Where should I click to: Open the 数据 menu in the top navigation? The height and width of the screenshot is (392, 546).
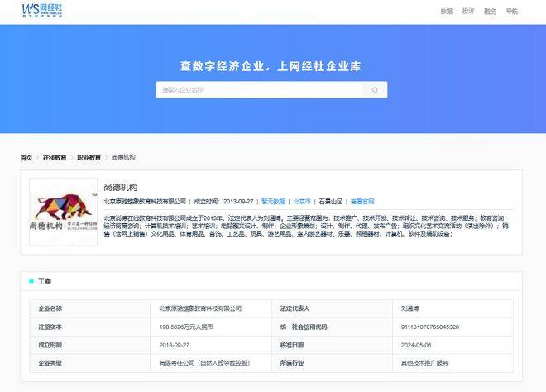[447, 12]
